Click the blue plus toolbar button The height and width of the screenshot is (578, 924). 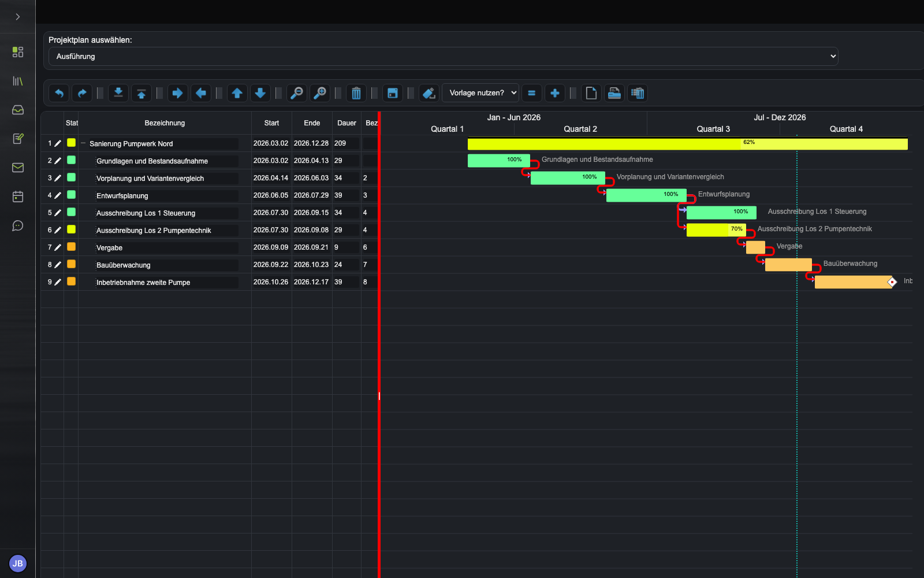coord(555,93)
